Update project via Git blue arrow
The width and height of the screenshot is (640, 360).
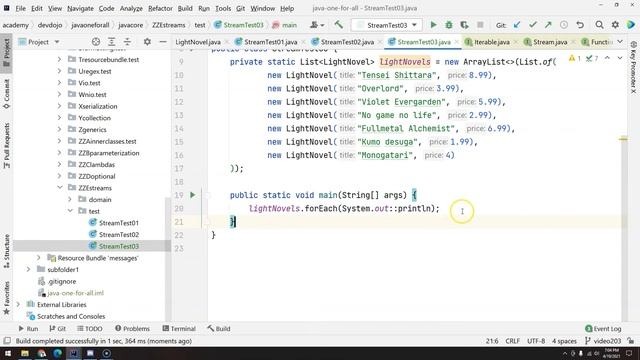[x=517, y=25]
